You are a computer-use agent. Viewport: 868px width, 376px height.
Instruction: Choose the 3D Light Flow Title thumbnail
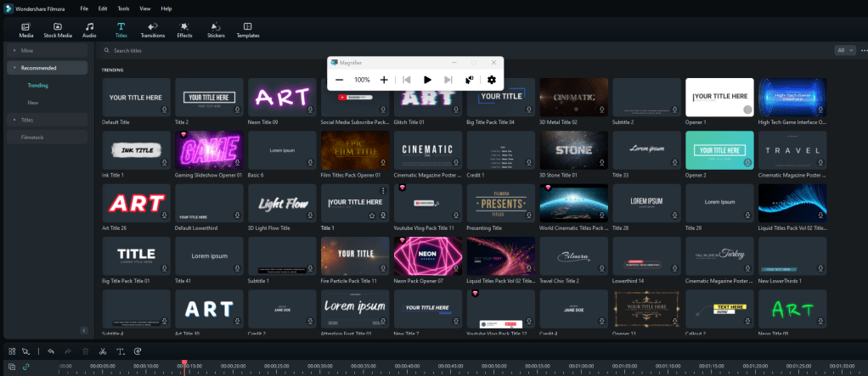pos(282,203)
